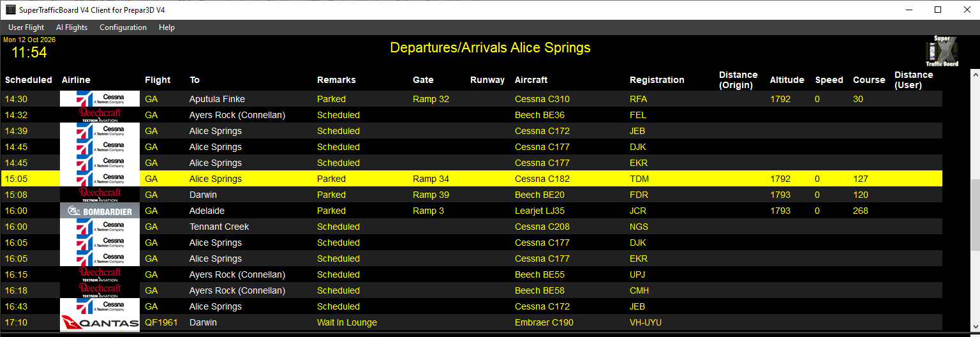Select registration TDM
The height and width of the screenshot is (337, 980).
click(x=639, y=179)
